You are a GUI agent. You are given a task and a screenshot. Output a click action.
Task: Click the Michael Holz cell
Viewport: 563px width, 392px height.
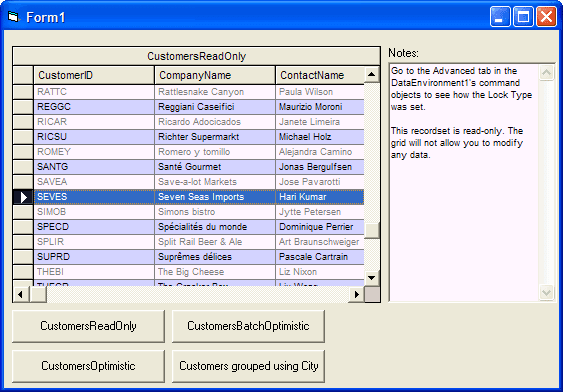(320, 137)
